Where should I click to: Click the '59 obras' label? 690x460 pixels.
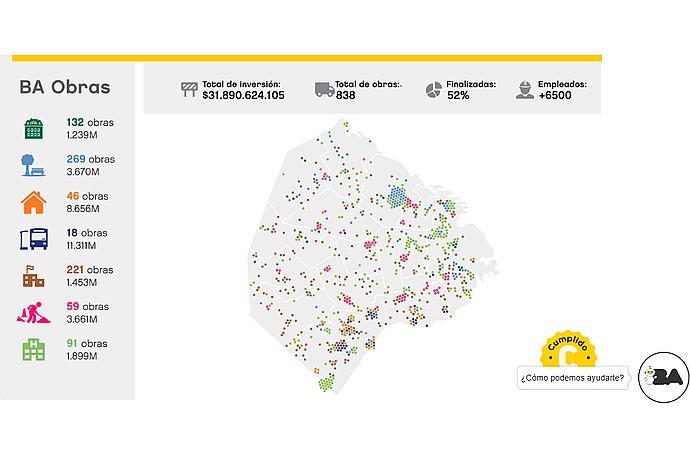point(88,306)
